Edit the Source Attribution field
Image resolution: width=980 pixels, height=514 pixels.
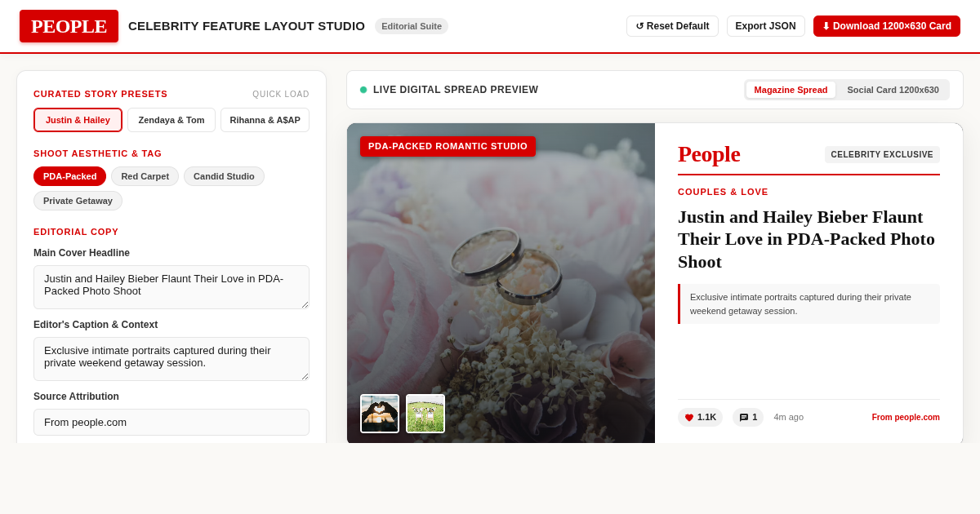tap(171, 422)
